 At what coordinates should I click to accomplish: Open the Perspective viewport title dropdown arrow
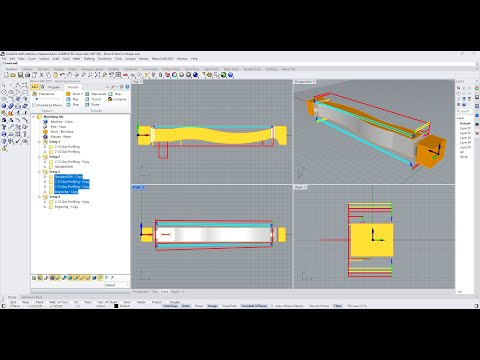coord(314,82)
